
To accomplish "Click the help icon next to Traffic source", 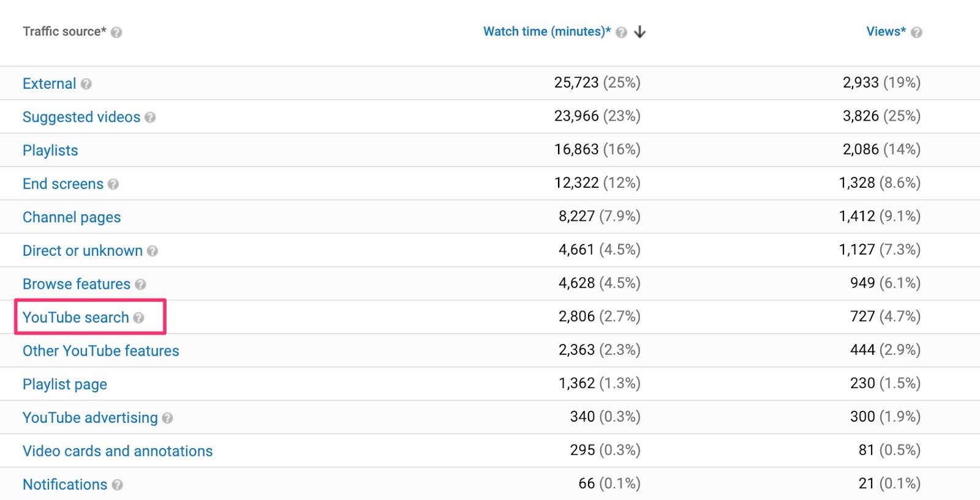I will tap(118, 32).
